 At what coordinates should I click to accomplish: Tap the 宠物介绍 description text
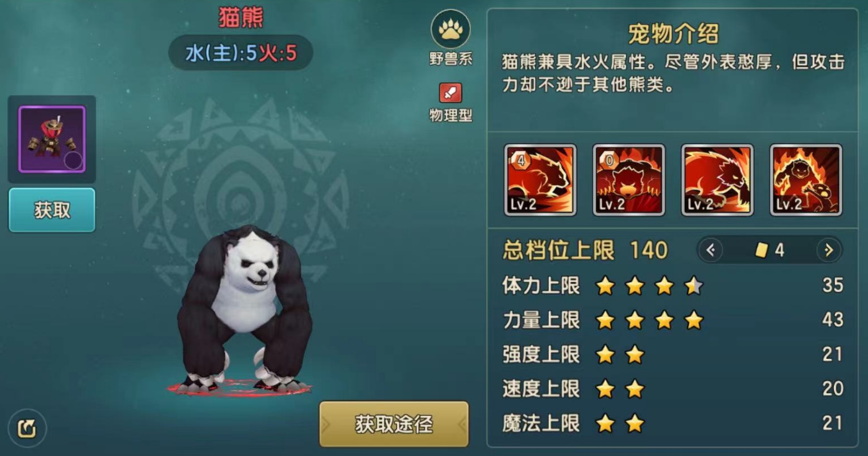673,73
